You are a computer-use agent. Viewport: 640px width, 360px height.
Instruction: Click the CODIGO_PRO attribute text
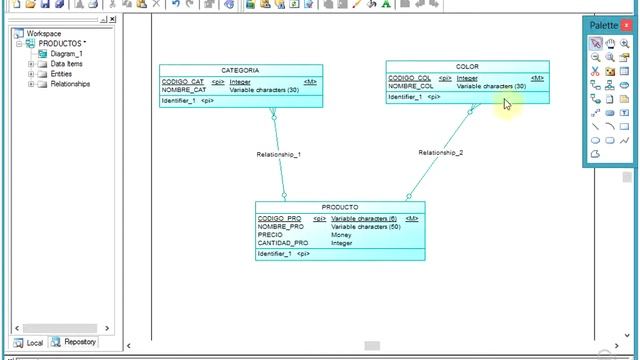tap(279, 219)
